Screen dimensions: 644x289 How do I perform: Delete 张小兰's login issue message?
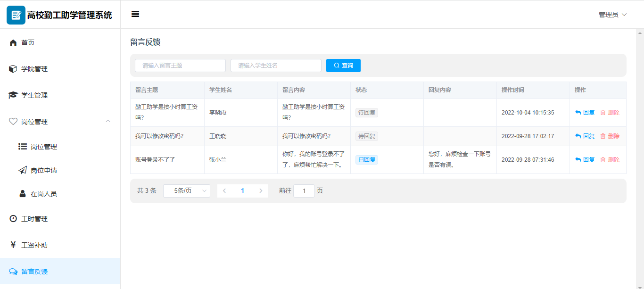(610, 160)
